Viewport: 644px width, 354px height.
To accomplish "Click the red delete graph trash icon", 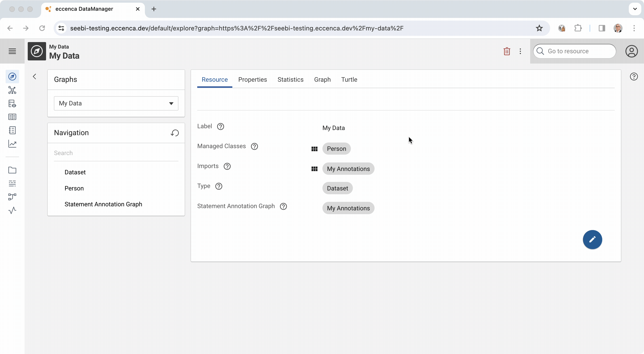I will (506, 51).
